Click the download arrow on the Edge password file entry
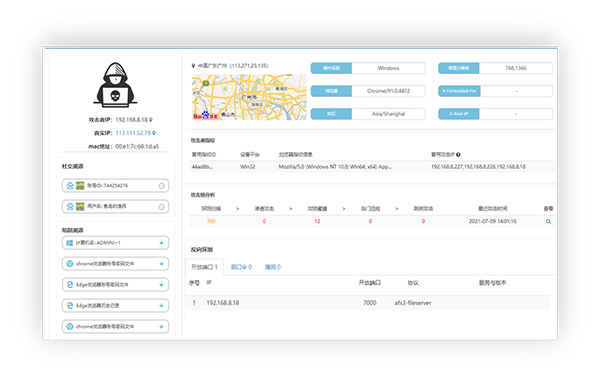 (x=161, y=285)
